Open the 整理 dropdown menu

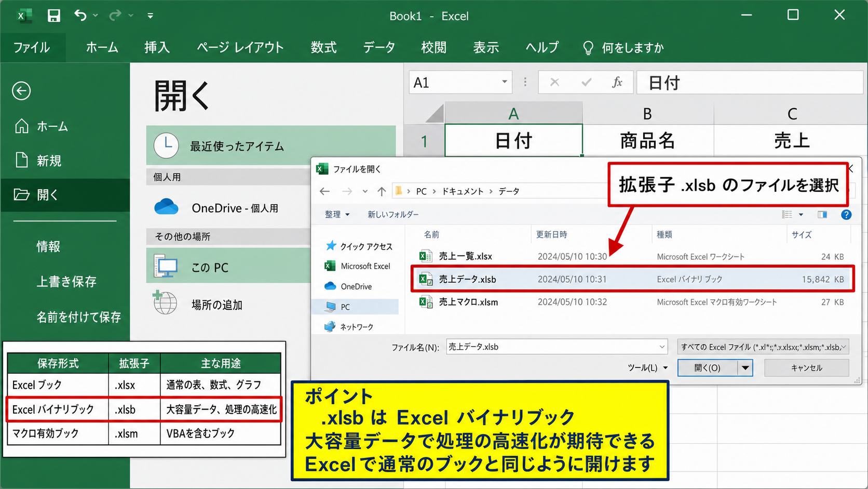point(337,214)
